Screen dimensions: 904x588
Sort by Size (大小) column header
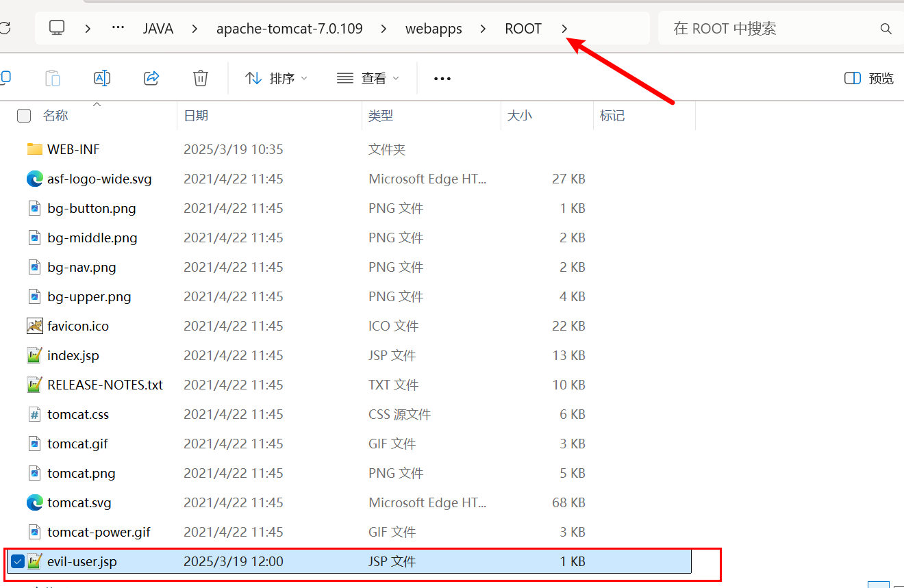519,116
